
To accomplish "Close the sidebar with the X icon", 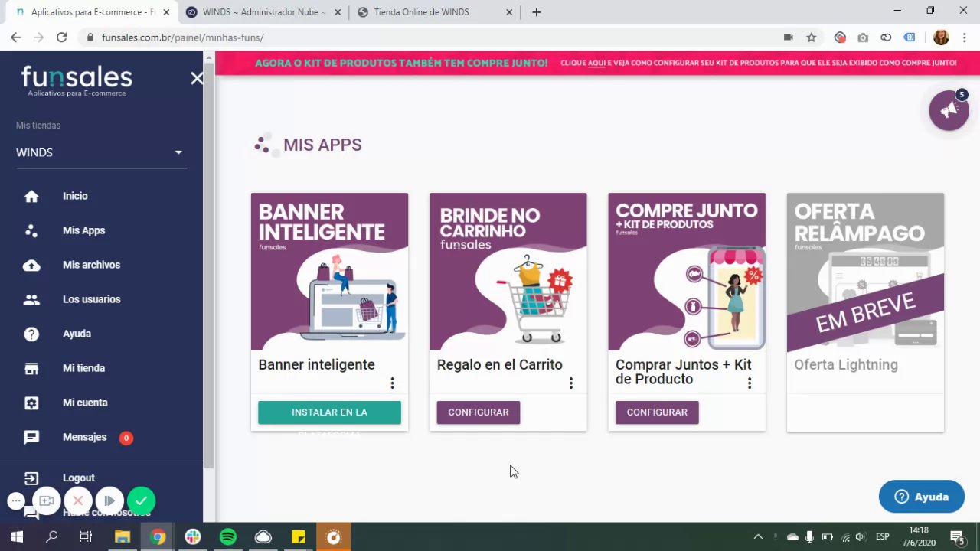I will pos(197,78).
